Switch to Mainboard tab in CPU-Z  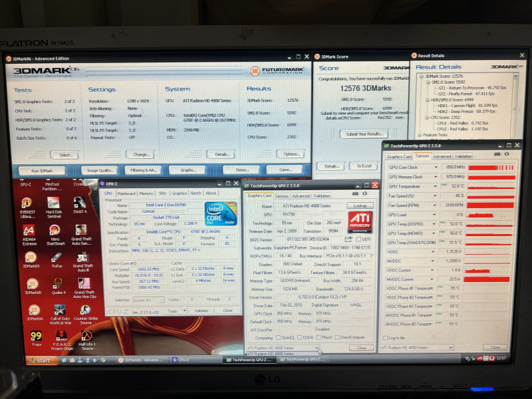tap(126, 194)
